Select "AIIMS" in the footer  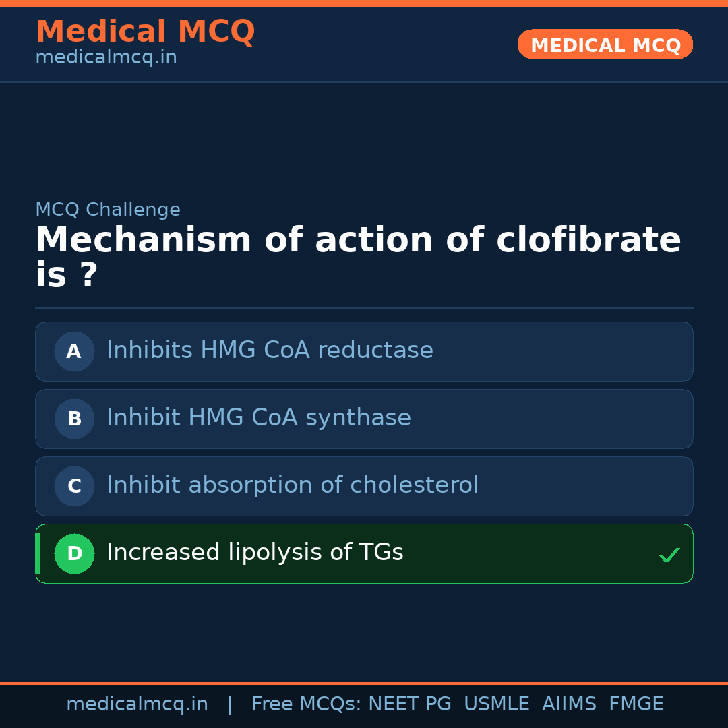click(569, 704)
